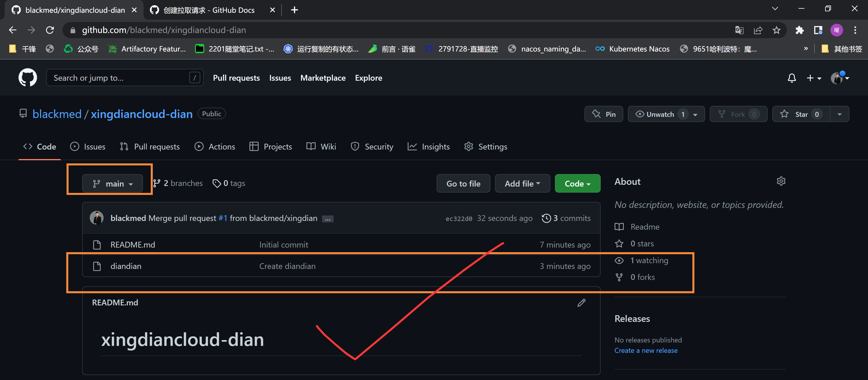Edit README.md with pencil icon
Viewport: 868px width, 380px height.
[582, 303]
